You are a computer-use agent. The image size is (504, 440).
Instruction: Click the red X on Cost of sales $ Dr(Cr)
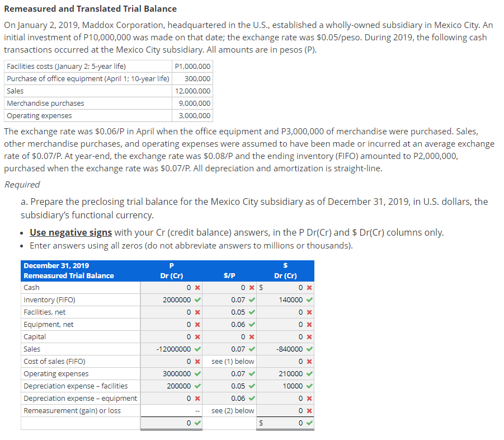310,361
